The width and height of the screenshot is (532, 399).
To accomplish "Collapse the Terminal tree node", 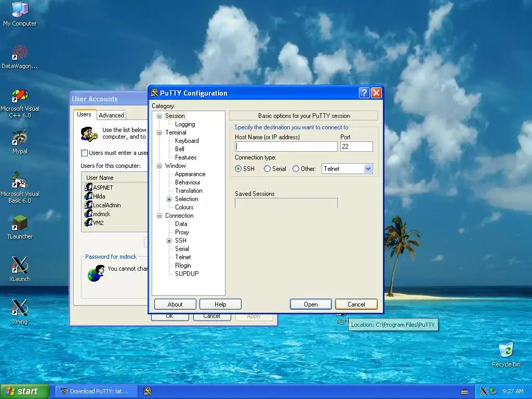I will coord(159,132).
